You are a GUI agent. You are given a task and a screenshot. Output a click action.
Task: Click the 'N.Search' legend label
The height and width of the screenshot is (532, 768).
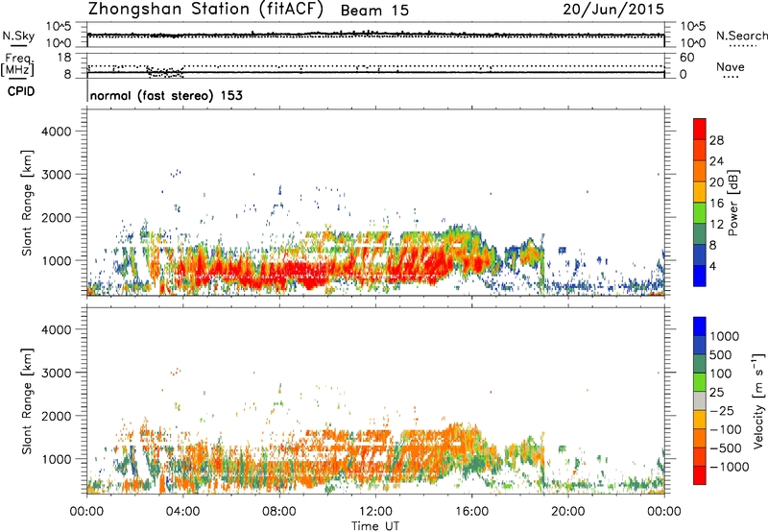point(741,36)
